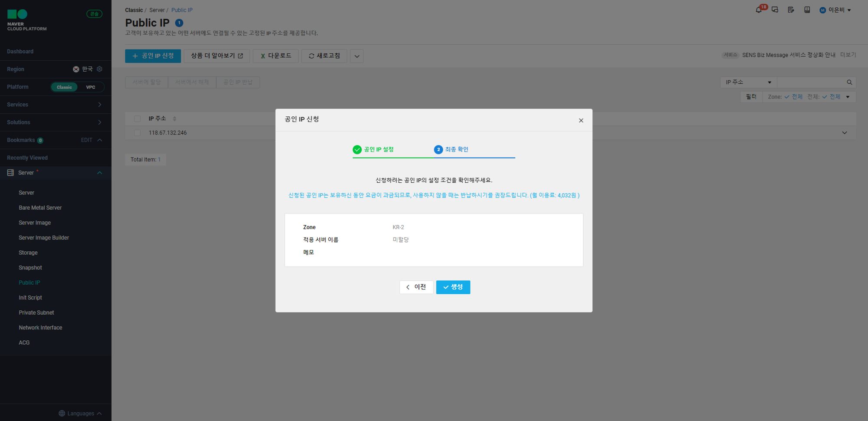This screenshot has height=421, width=868.
Task: Open the user guide book icon
Action: coord(807,10)
